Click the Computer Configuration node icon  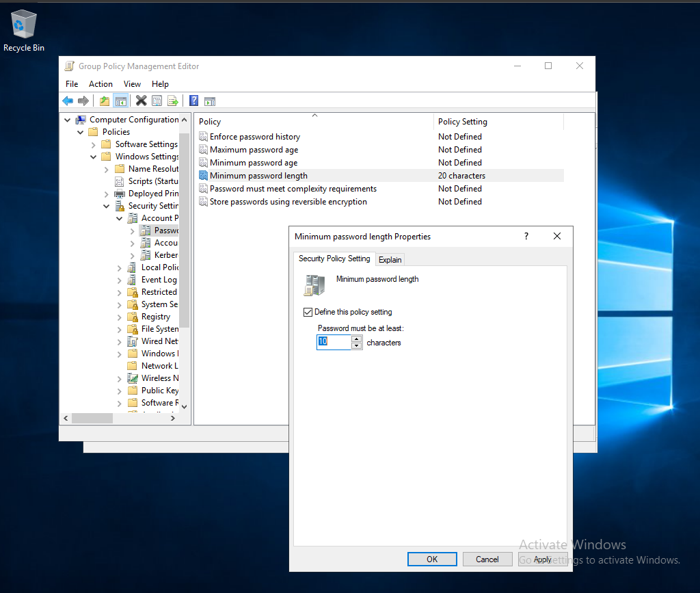81,120
